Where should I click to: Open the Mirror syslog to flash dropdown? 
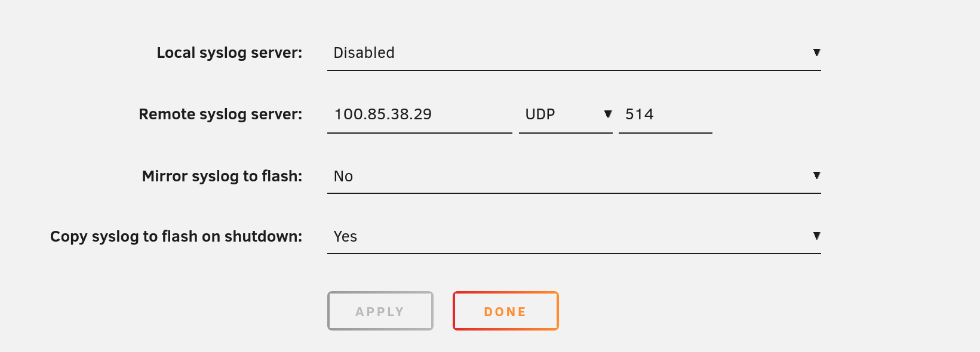point(573,176)
